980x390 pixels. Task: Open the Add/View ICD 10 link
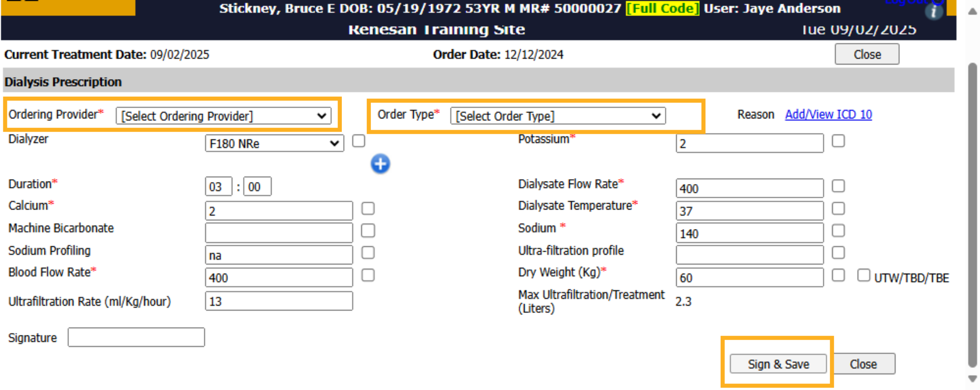click(829, 115)
